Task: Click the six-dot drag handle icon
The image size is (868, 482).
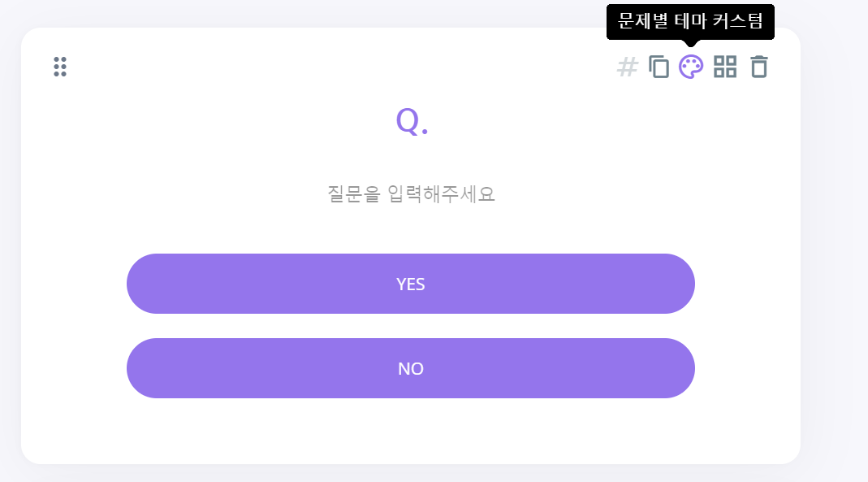Action: 60,67
